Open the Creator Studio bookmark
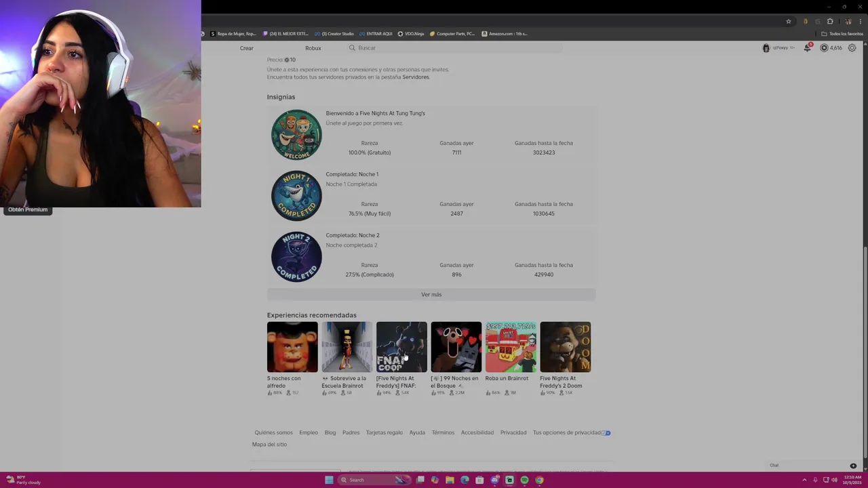 [x=334, y=33]
